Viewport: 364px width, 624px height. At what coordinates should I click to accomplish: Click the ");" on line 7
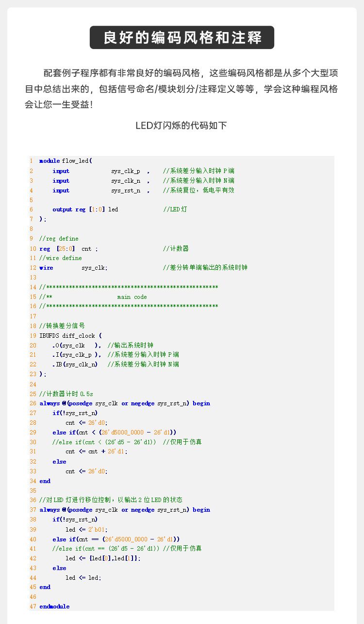(43, 219)
